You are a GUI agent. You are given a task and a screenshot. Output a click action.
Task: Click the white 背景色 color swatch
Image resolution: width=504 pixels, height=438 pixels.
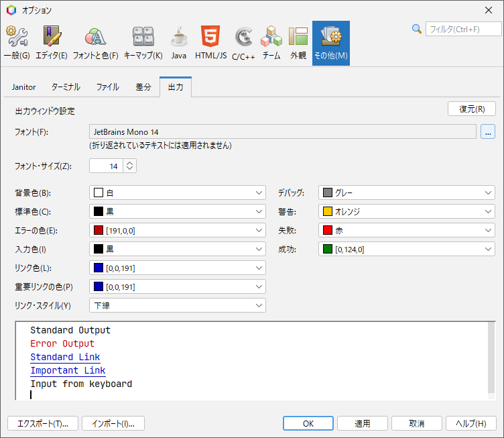(99, 193)
